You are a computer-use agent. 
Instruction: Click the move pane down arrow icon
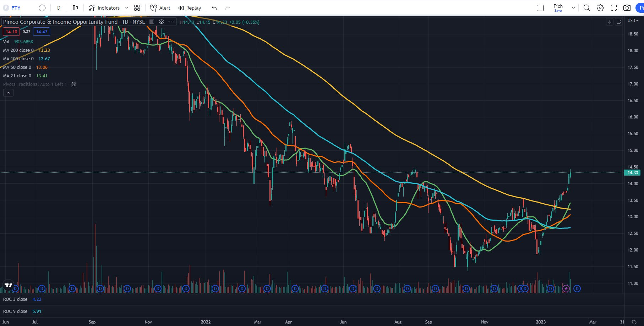[x=610, y=22]
